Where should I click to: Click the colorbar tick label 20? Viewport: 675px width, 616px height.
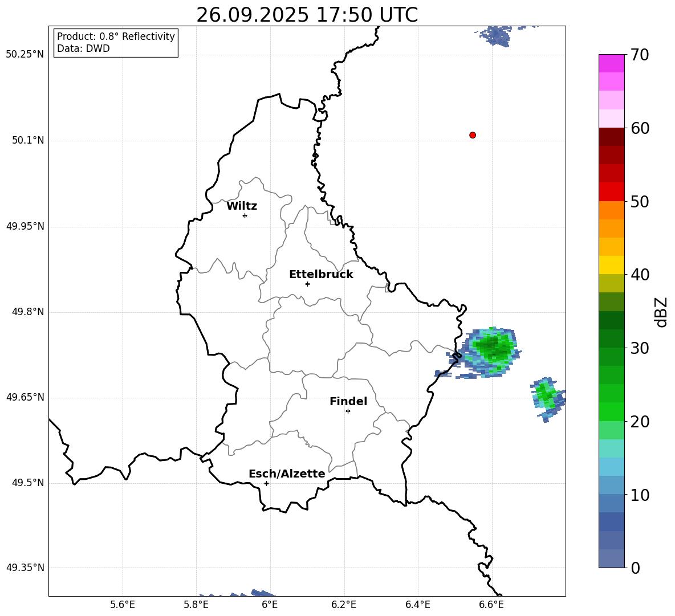coord(639,422)
